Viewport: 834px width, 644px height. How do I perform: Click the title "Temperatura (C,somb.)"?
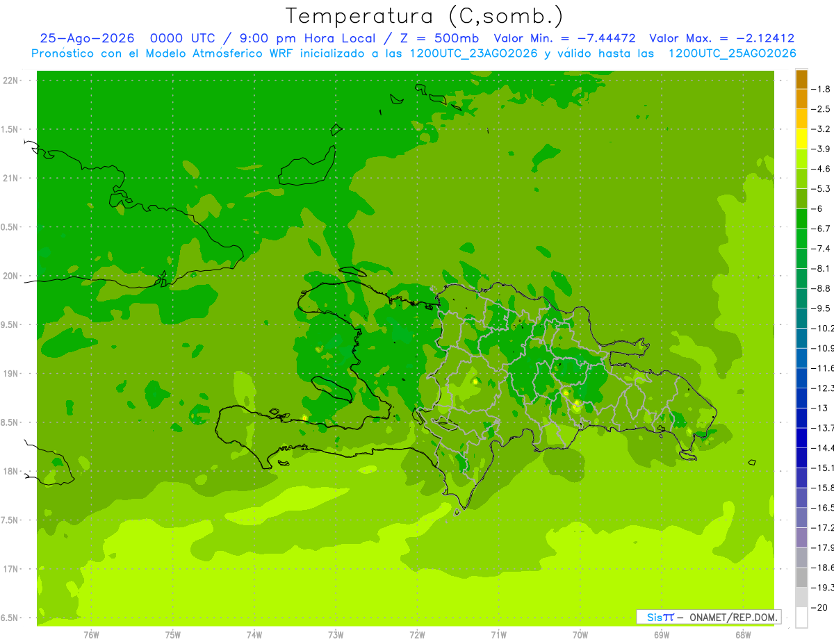click(425, 16)
